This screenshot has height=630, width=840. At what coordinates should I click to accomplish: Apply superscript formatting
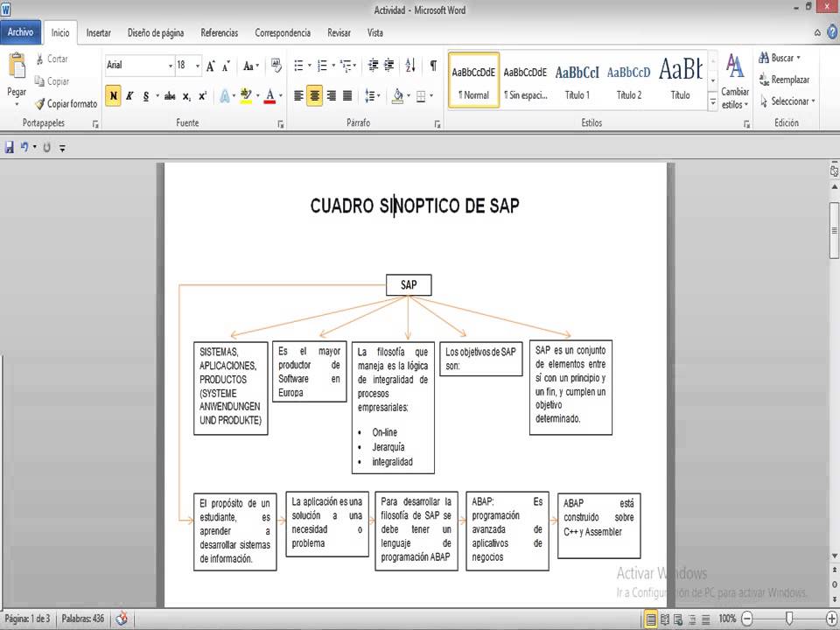202,96
